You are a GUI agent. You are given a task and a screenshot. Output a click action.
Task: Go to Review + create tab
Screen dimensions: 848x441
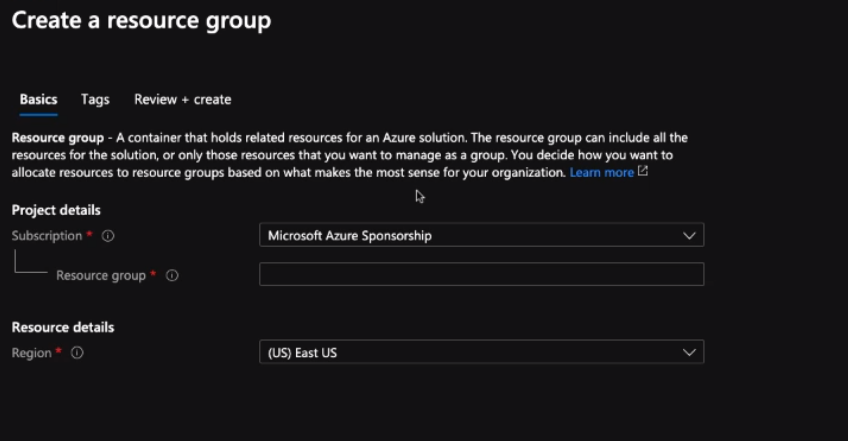click(x=183, y=100)
